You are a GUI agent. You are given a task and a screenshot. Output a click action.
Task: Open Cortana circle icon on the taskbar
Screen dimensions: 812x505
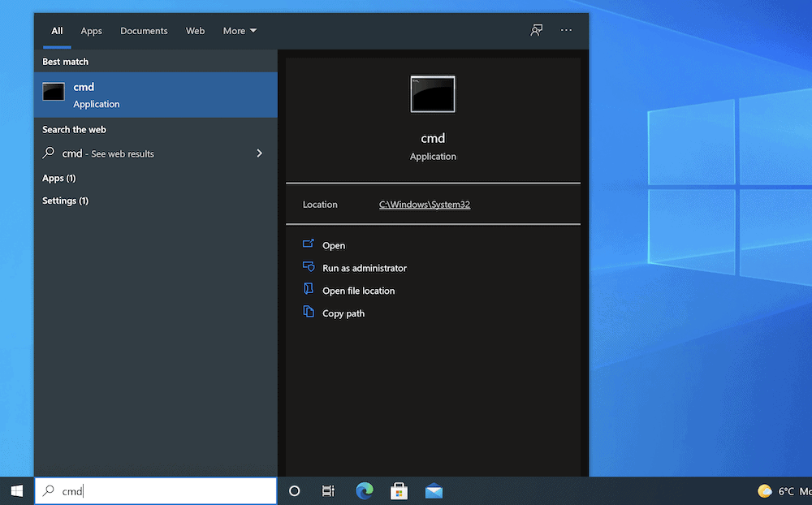pos(294,491)
